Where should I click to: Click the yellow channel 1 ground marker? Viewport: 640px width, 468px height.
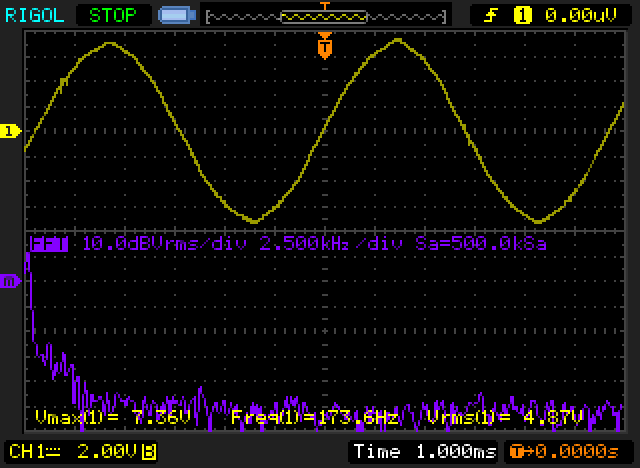pyautogui.click(x=10, y=131)
